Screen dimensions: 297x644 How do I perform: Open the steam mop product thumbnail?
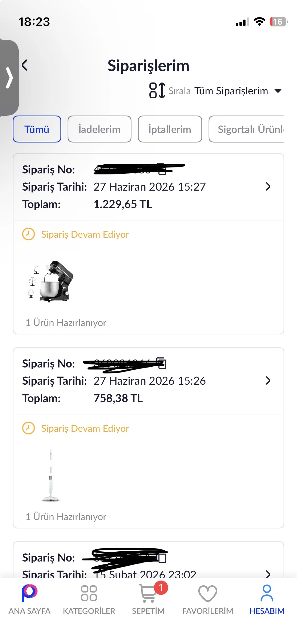pyautogui.click(x=51, y=475)
